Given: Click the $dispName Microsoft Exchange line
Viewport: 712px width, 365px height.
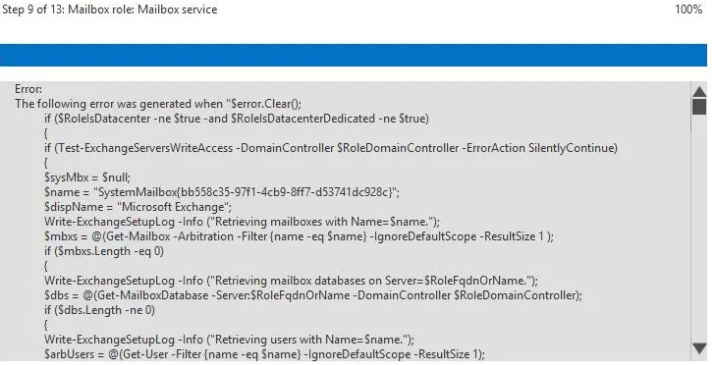Looking at the screenshot, I should pyautogui.click(x=138, y=207).
